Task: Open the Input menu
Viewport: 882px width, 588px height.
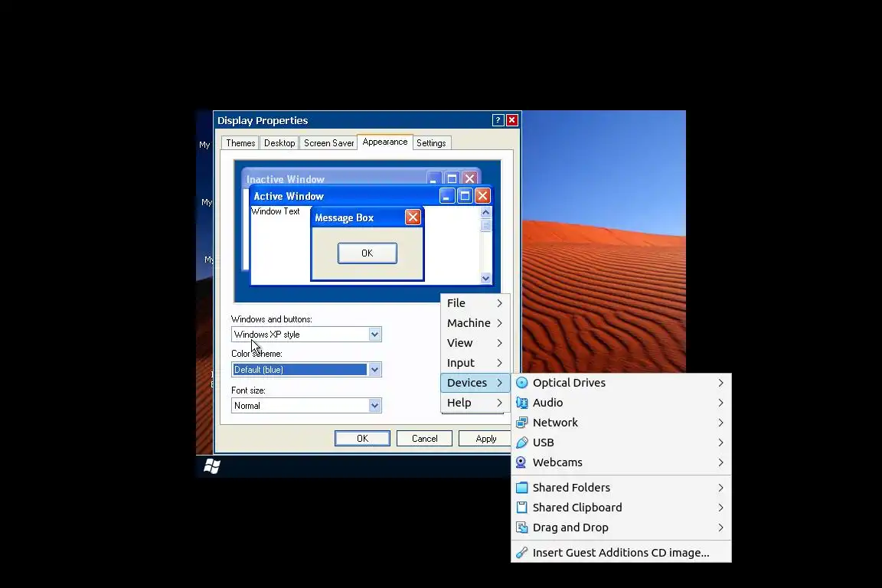Action: click(x=475, y=363)
